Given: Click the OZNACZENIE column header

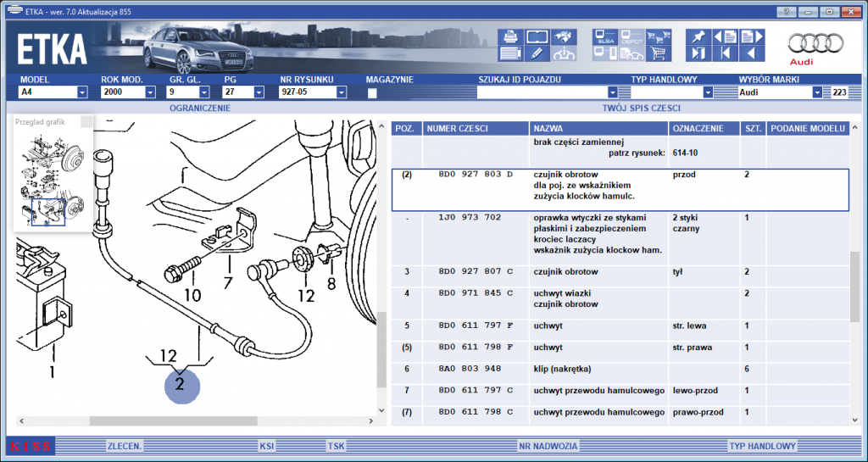Looking at the screenshot, I should pos(704,128).
